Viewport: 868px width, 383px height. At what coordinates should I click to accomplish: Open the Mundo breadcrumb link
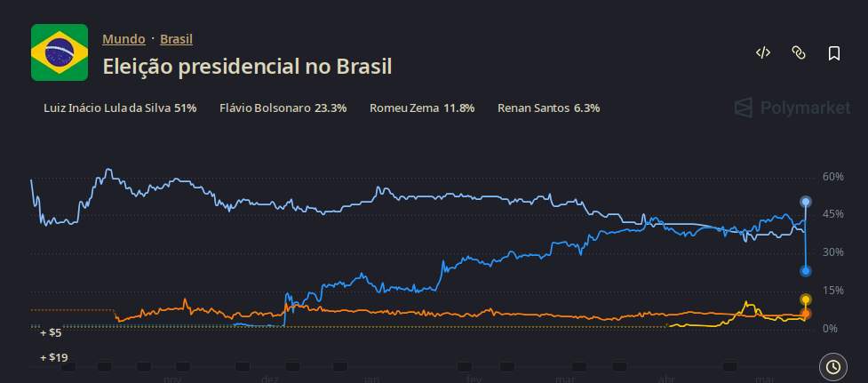coord(124,39)
